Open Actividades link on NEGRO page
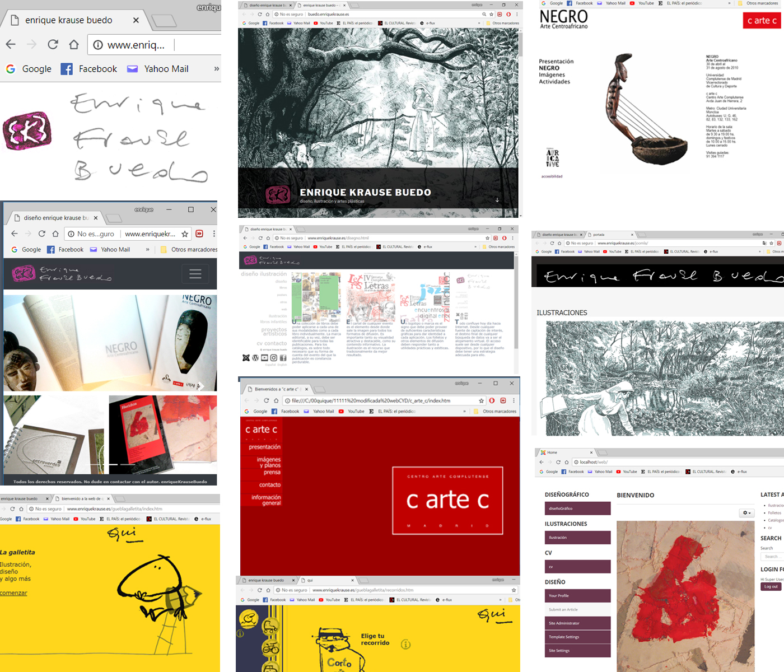Viewport: 784px width, 672px height. tap(554, 82)
